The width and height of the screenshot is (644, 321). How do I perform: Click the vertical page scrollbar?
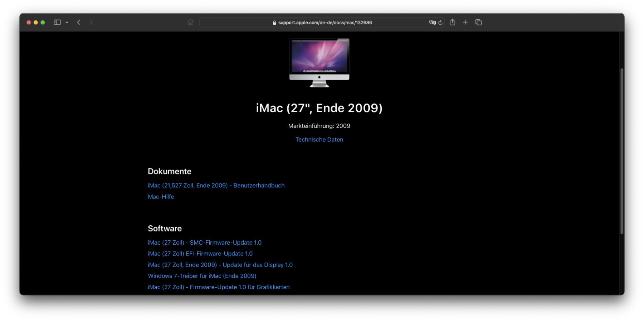coord(622,150)
